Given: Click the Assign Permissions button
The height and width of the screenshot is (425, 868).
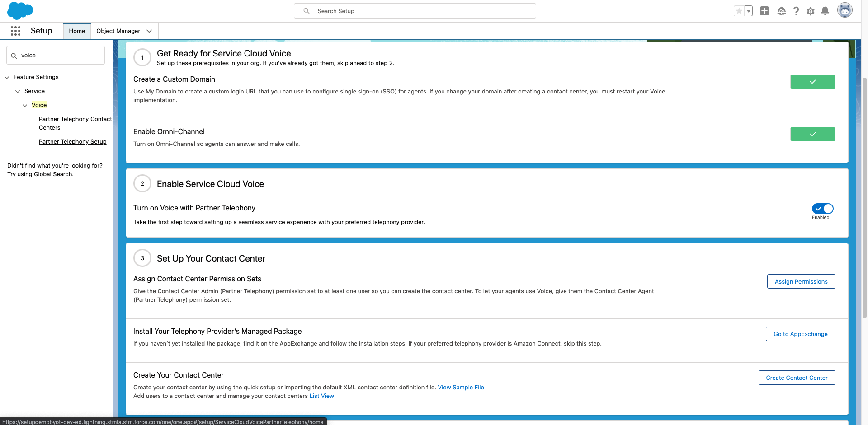Looking at the screenshot, I should 801,281.
